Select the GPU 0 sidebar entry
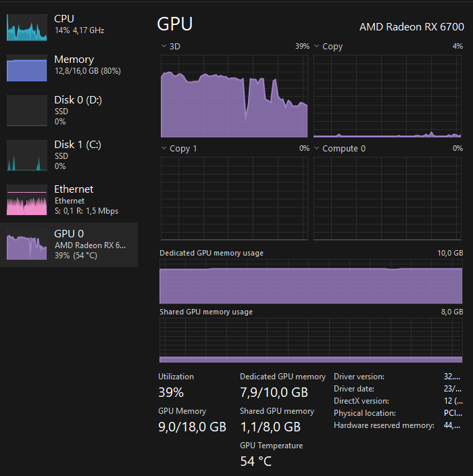Viewport: 473px width, 476px height. tap(69, 245)
